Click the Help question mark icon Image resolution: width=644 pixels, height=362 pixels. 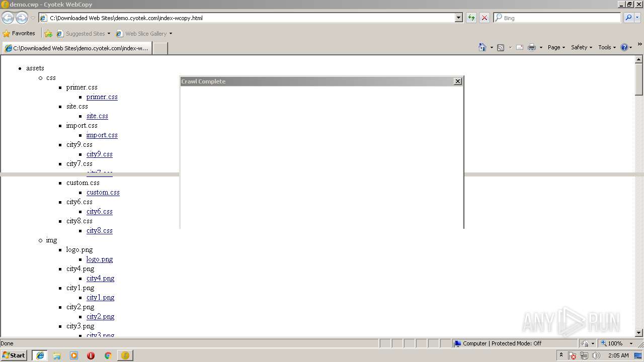pos(624,47)
